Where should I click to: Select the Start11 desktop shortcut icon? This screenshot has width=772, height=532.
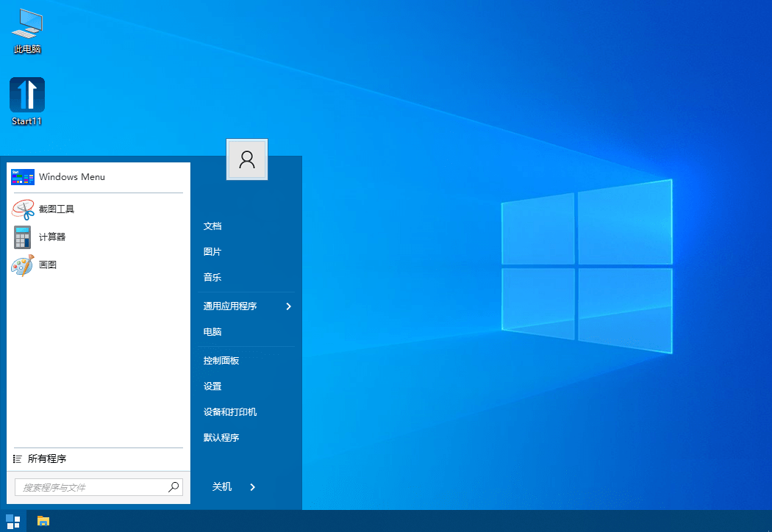(27, 95)
